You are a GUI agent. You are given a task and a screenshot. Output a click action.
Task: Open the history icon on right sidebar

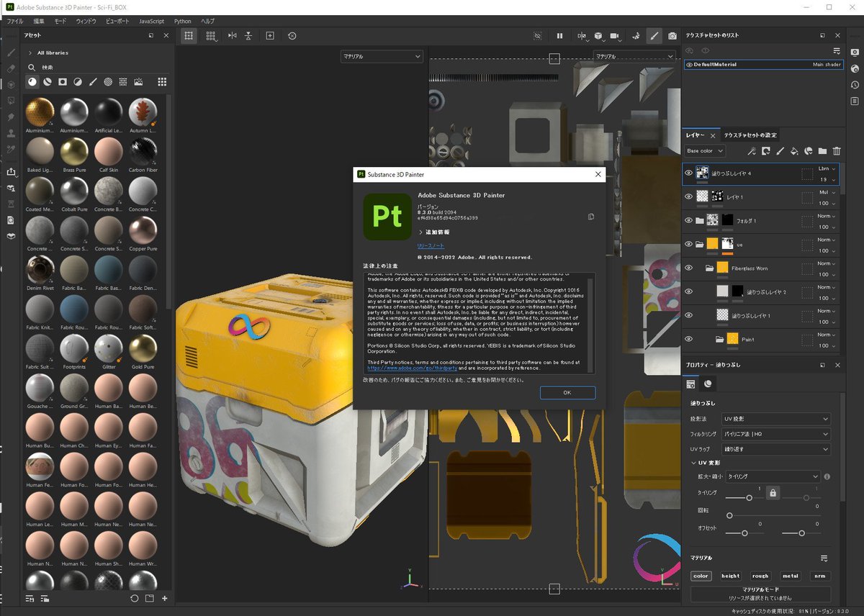pyautogui.click(x=855, y=85)
